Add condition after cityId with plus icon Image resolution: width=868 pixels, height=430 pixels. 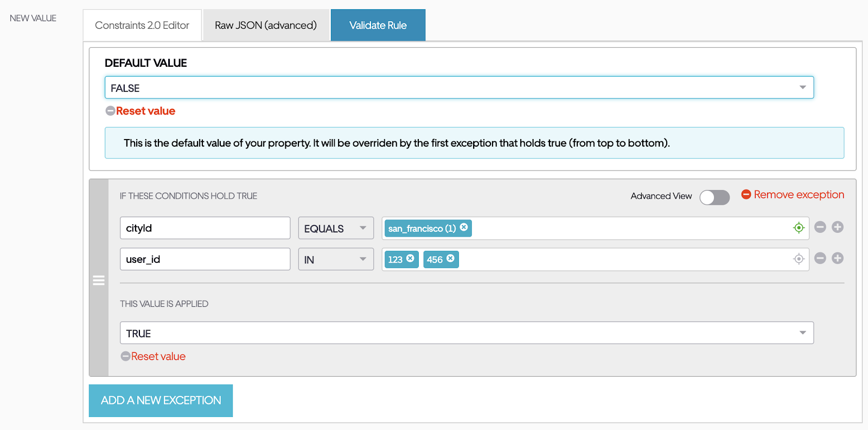(x=838, y=227)
